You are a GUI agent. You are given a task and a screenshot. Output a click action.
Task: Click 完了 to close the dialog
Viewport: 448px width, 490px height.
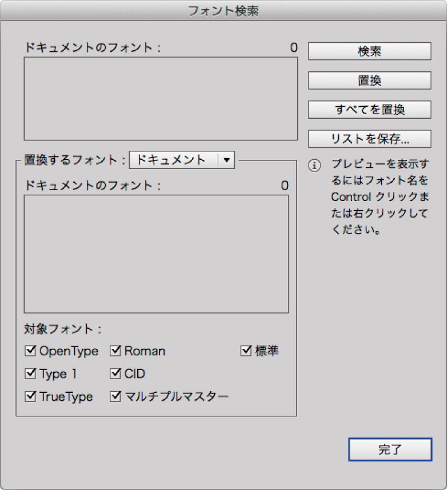[390, 449]
